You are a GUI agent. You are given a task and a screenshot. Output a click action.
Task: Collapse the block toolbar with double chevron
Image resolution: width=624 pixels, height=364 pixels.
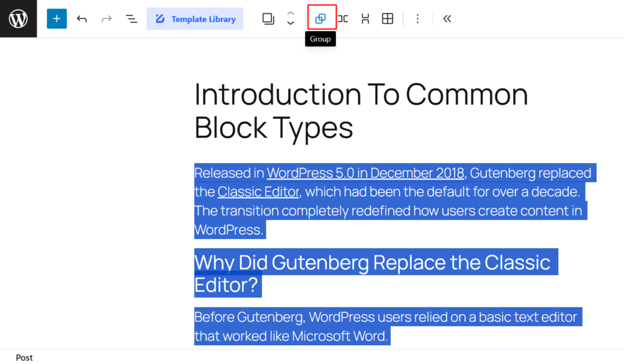(x=447, y=19)
